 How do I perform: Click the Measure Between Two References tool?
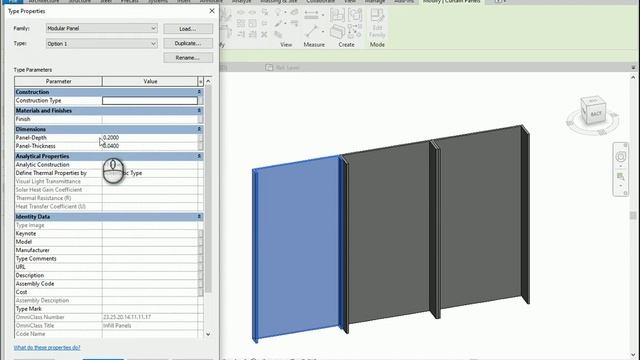(311, 31)
